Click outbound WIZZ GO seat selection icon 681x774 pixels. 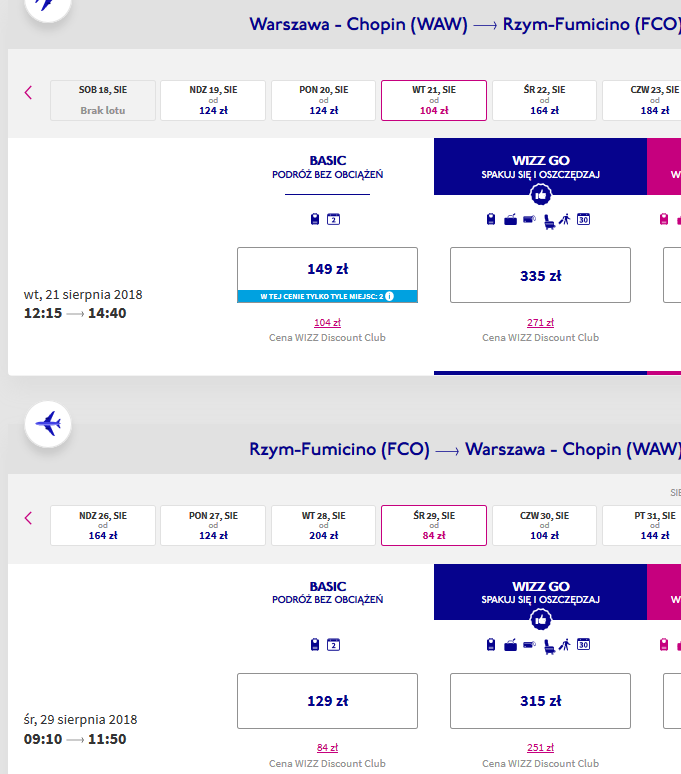click(x=549, y=221)
